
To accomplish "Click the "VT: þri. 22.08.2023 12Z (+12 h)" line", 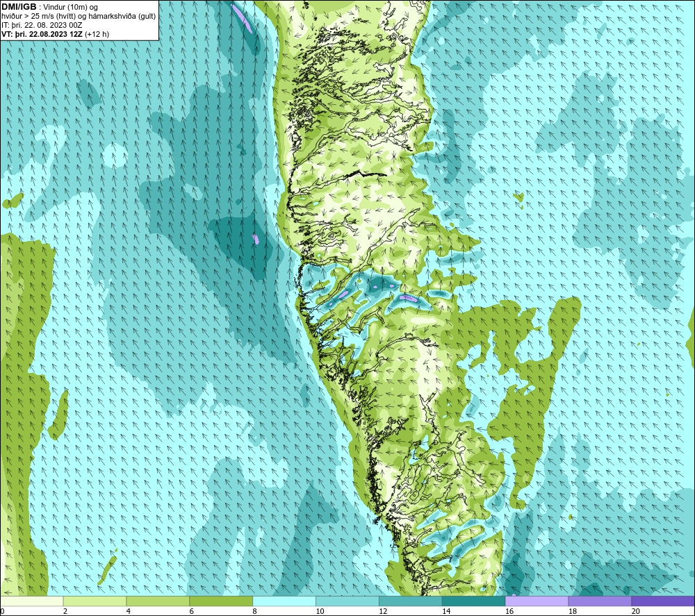I will coord(55,34).
